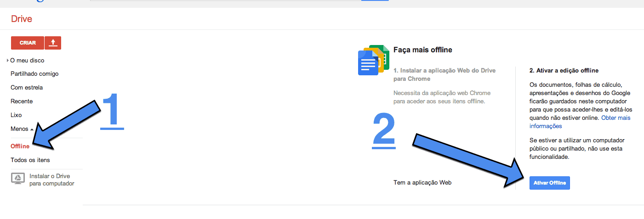This screenshot has height=219, width=644.
Task: Click the Ativar Offline button
Action: [550, 183]
